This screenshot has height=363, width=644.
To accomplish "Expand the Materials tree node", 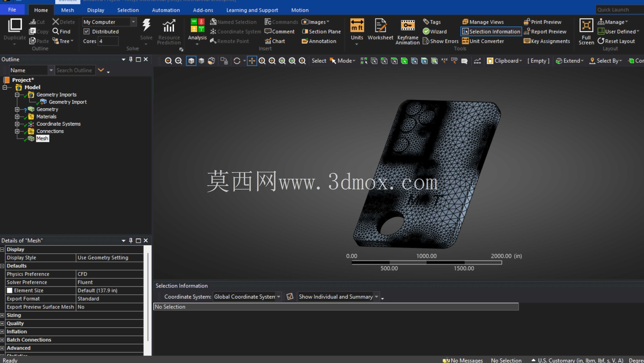I will (x=17, y=116).
